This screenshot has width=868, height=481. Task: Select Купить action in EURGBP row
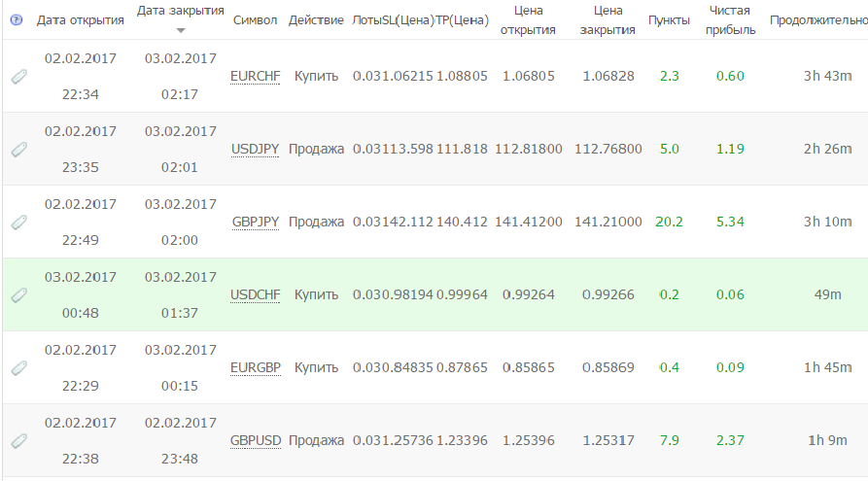click(316, 367)
